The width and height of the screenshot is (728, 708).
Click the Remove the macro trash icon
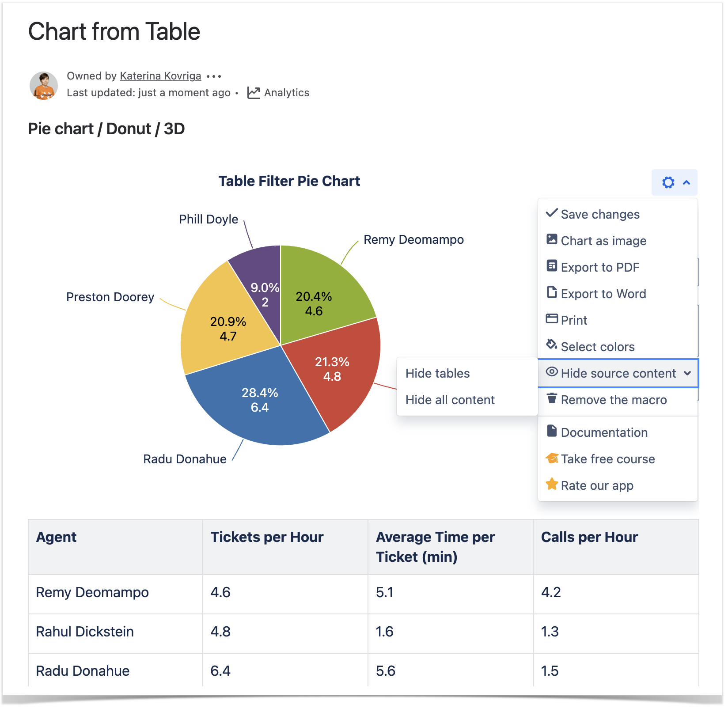552,399
